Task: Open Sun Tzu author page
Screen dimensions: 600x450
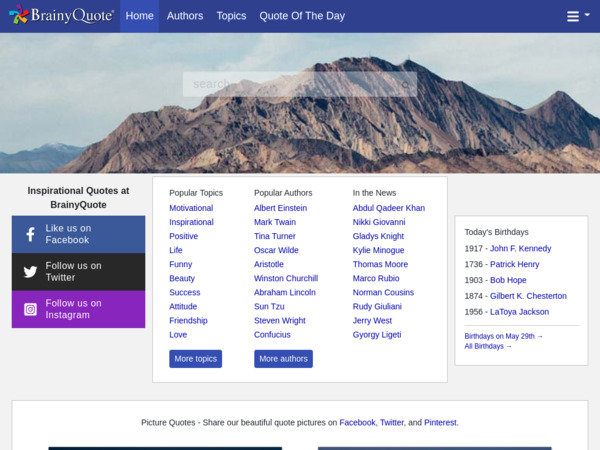Action: [x=269, y=307]
